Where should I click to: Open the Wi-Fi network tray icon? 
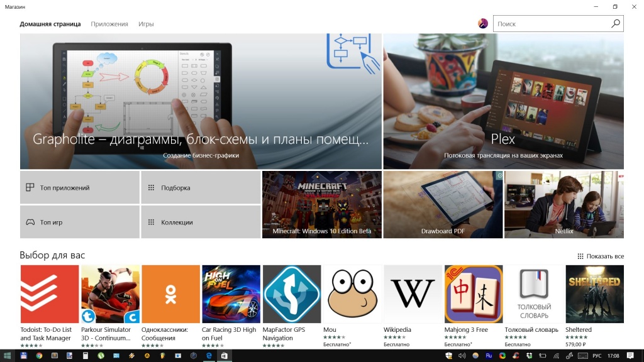556,356
